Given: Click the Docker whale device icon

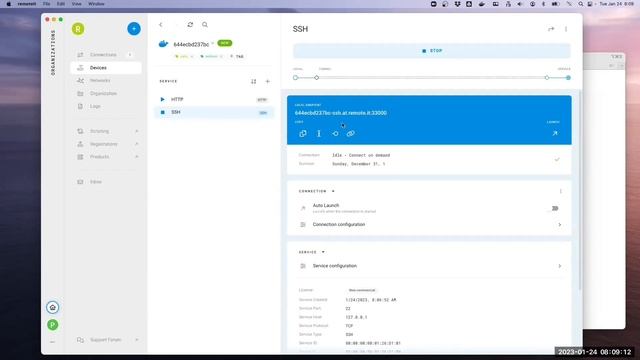Looking at the screenshot, I should tap(163, 44).
